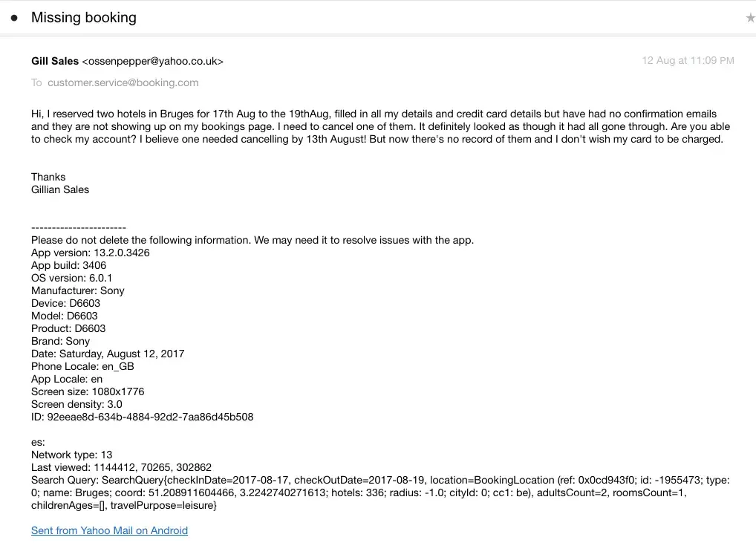Image resolution: width=756 pixels, height=543 pixels.
Task: Click the dashed separator line
Action: point(79,227)
